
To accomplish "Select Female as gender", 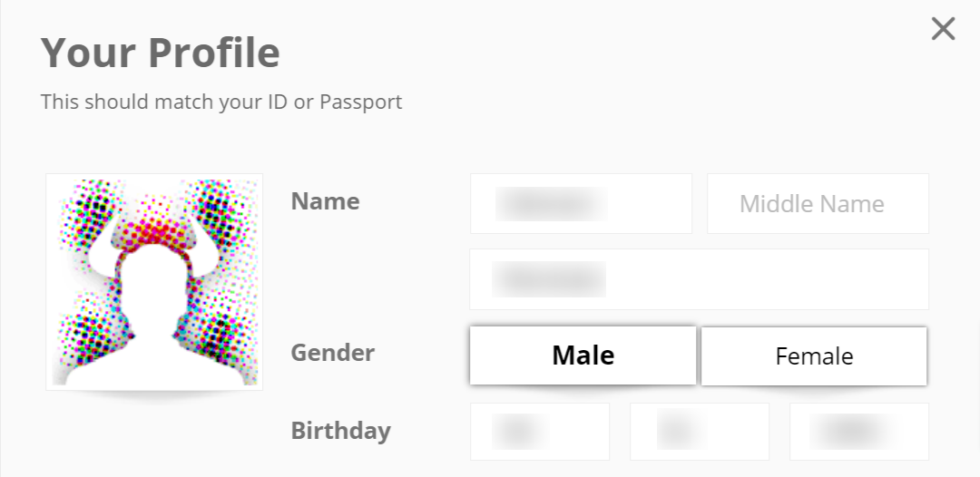I will click(814, 355).
